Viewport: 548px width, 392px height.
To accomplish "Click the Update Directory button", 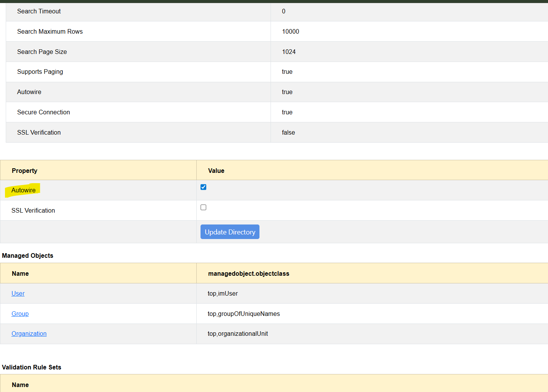I will coord(230,232).
